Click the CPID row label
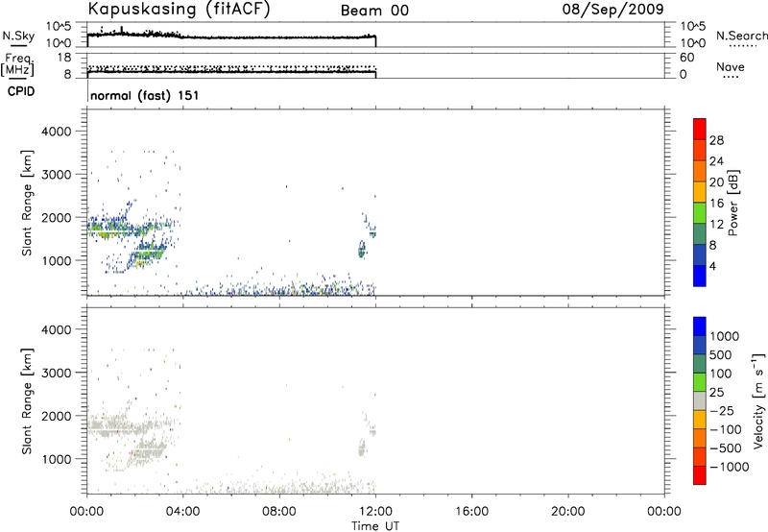Image resolution: width=768 pixels, height=532 pixels. pos(21,91)
